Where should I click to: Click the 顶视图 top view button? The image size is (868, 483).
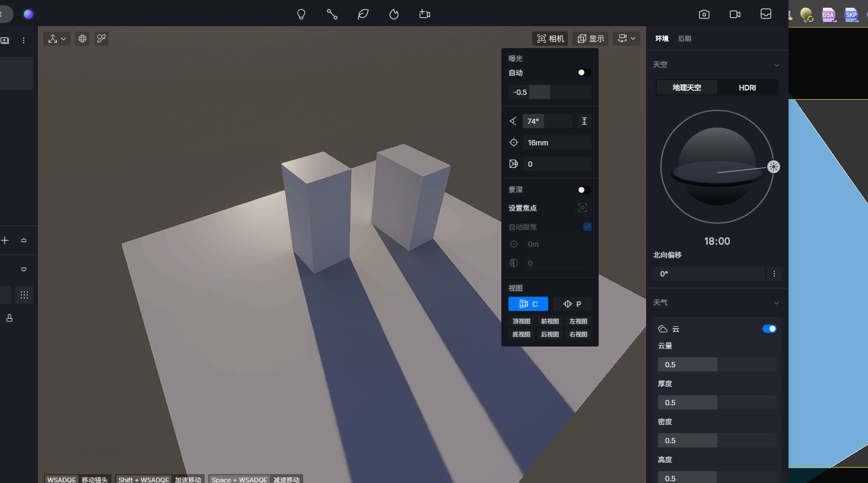point(521,321)
